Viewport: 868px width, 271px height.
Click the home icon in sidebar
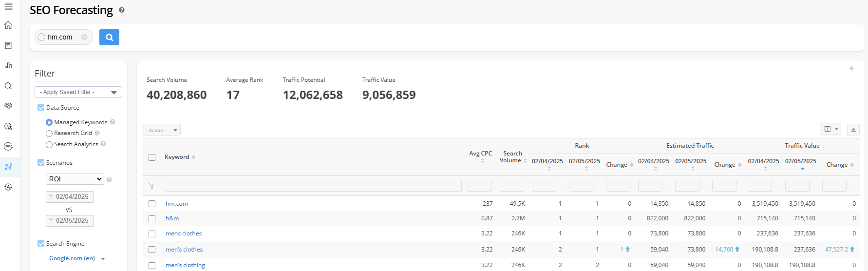8,25
